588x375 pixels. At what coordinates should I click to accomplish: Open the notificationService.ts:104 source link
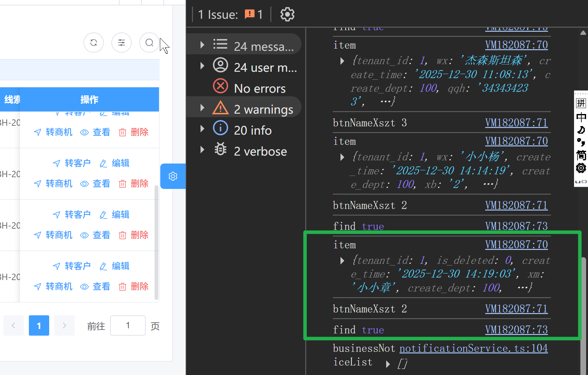coord(473,348)
